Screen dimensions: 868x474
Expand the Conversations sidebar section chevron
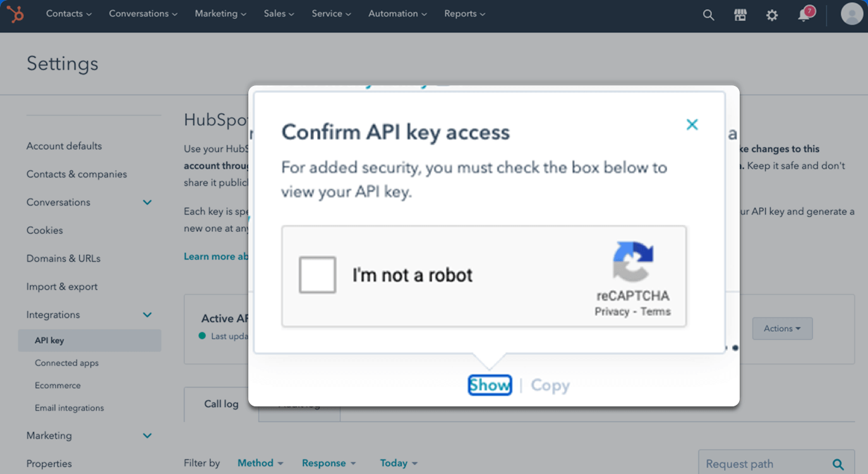147,202
